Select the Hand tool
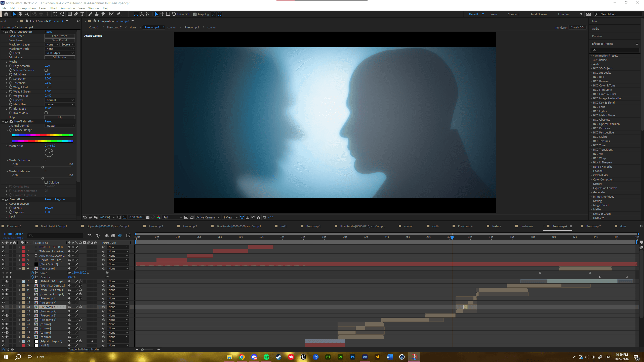The image size is (644, 362). click(x=20, y=14)
